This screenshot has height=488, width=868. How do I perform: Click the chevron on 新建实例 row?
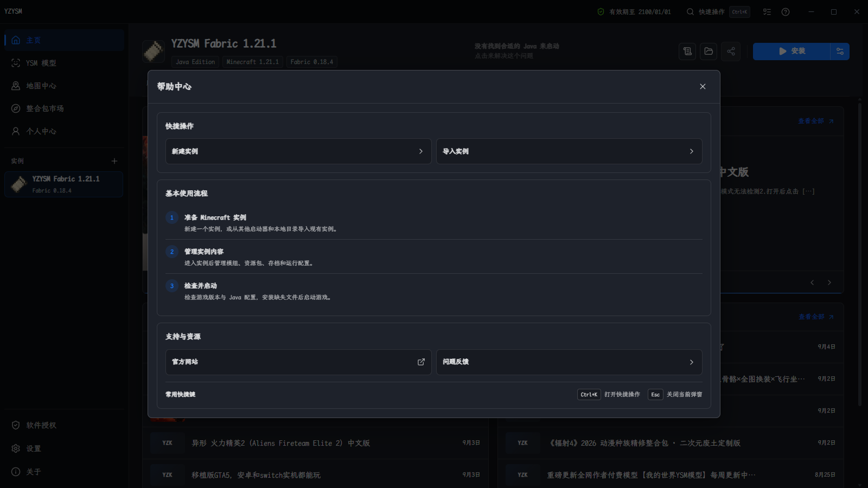(x=421, y=151)
